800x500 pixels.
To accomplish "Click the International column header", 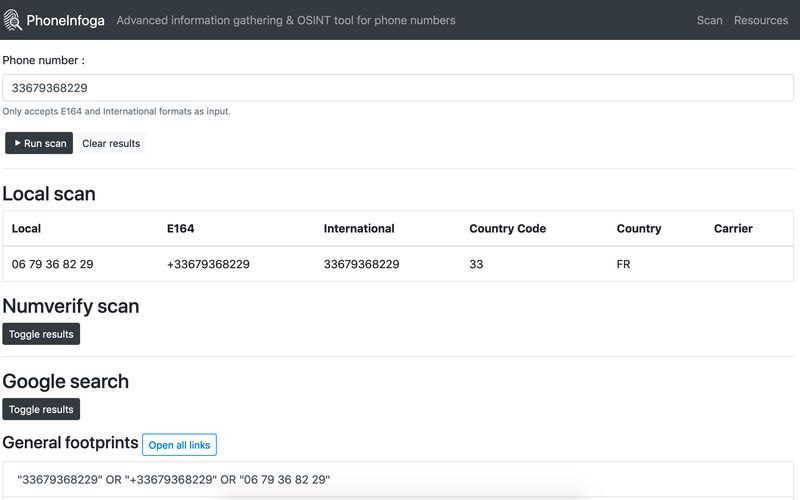I will tap(359, 229).
